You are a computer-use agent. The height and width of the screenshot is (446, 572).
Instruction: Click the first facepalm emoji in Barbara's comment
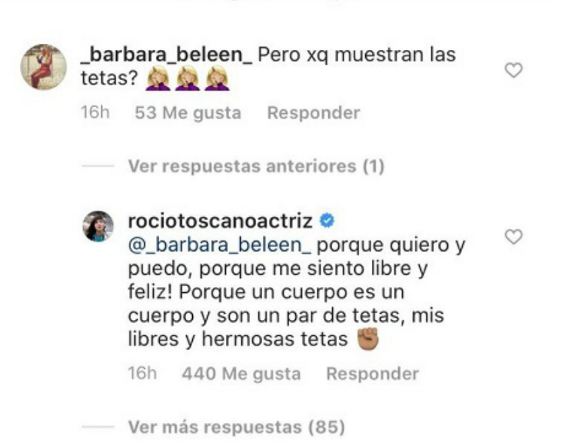(158, 78)
